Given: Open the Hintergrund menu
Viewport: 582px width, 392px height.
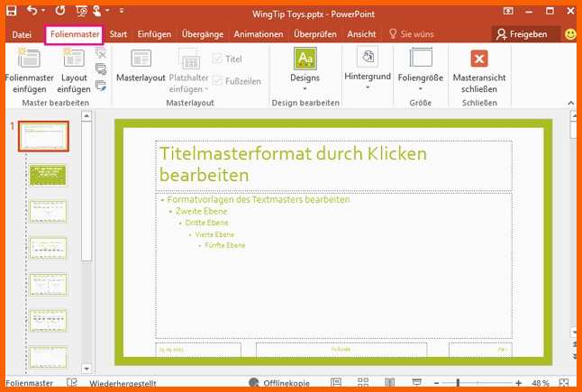Looking at the screenshot, I should click(x=368, y=68).
